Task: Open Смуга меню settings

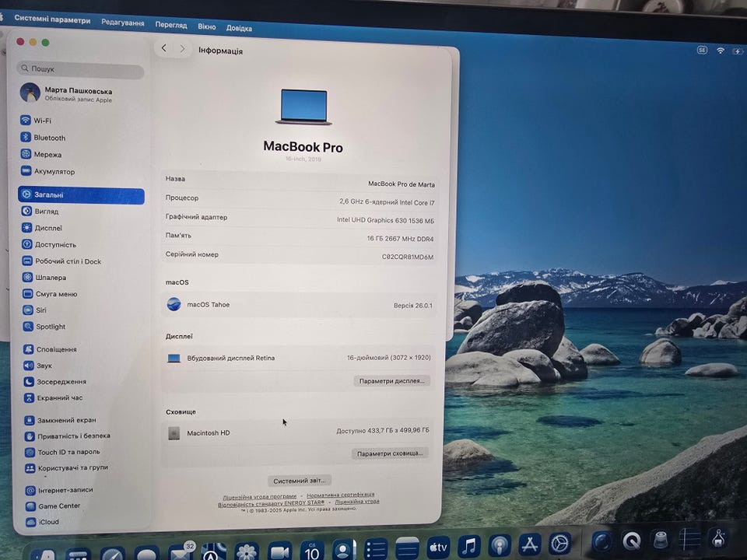Action: [50, 294]
